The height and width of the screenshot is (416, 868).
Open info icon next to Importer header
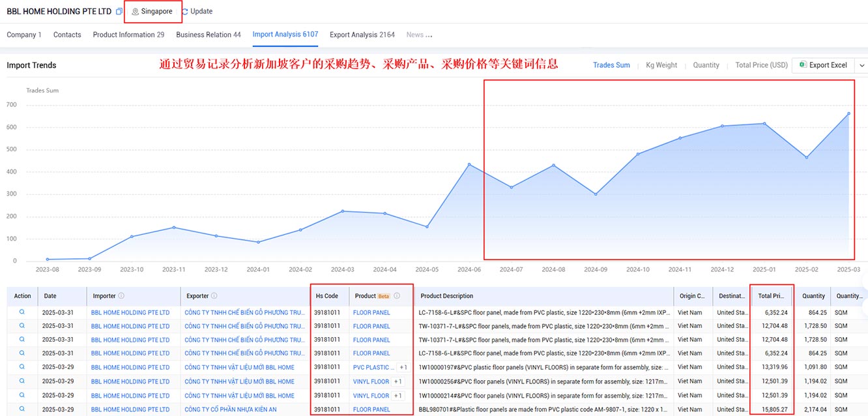pos(121,296)
